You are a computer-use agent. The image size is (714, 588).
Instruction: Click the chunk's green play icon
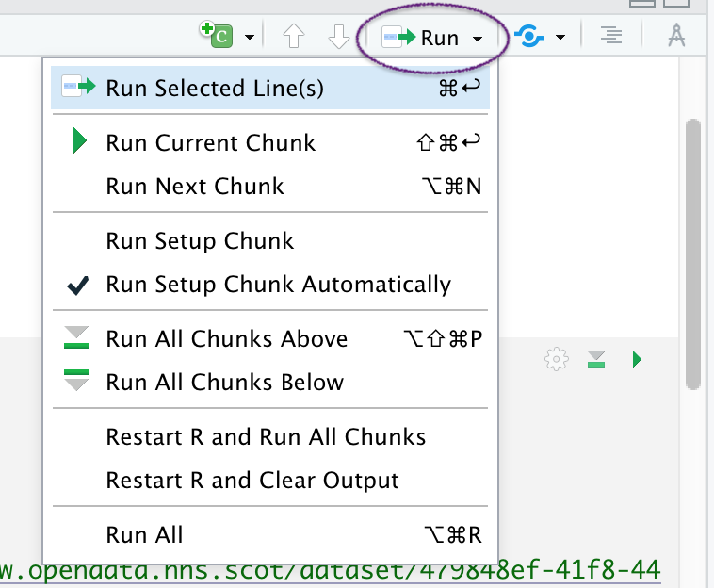[638, 359]
